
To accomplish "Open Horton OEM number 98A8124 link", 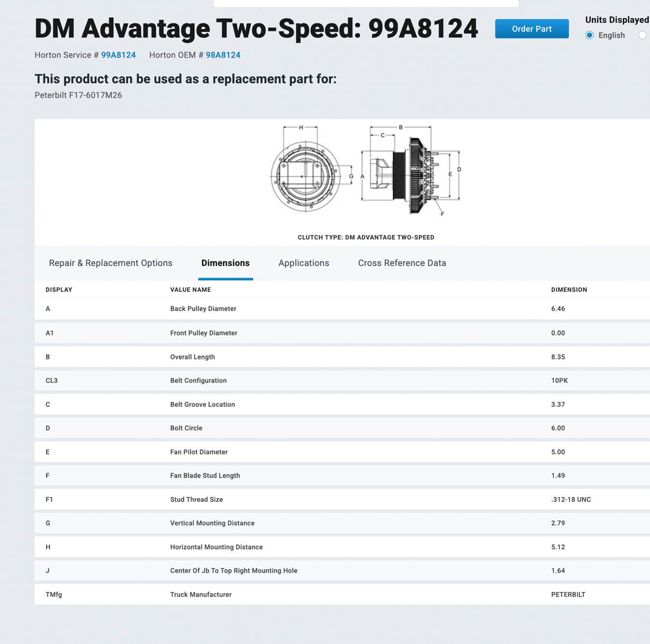I will [223, 55].
